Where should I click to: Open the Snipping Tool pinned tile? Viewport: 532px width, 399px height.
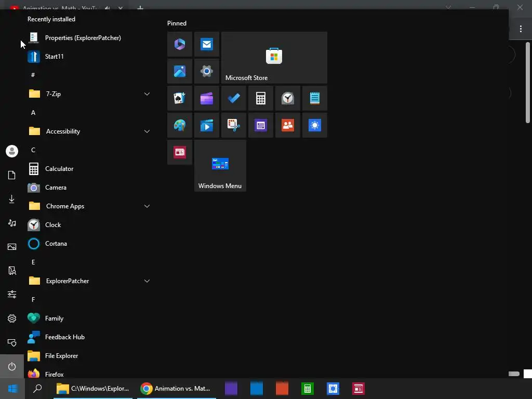click(234, 126)
